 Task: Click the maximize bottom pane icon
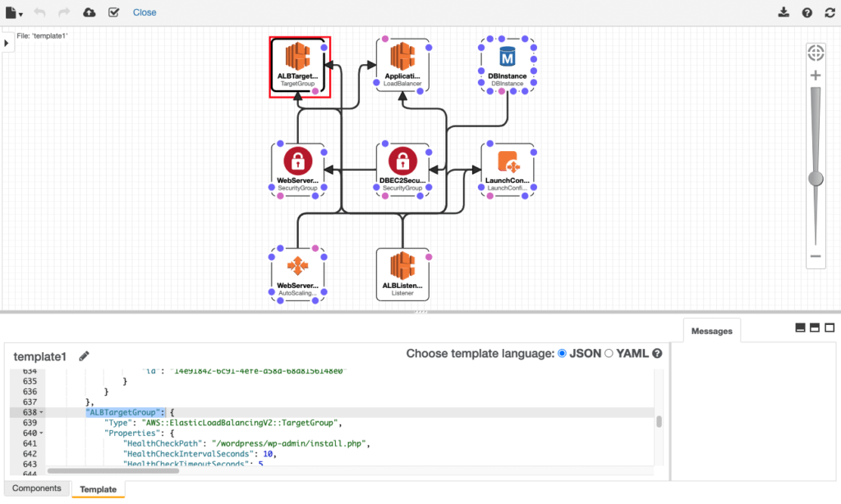(830, 328)
